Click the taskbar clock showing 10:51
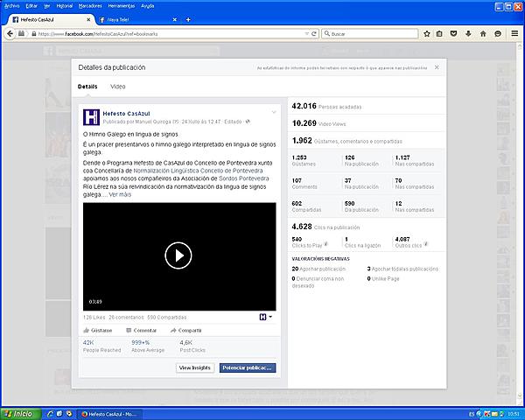Screen dimensions: 525x420 coord(514,414)
